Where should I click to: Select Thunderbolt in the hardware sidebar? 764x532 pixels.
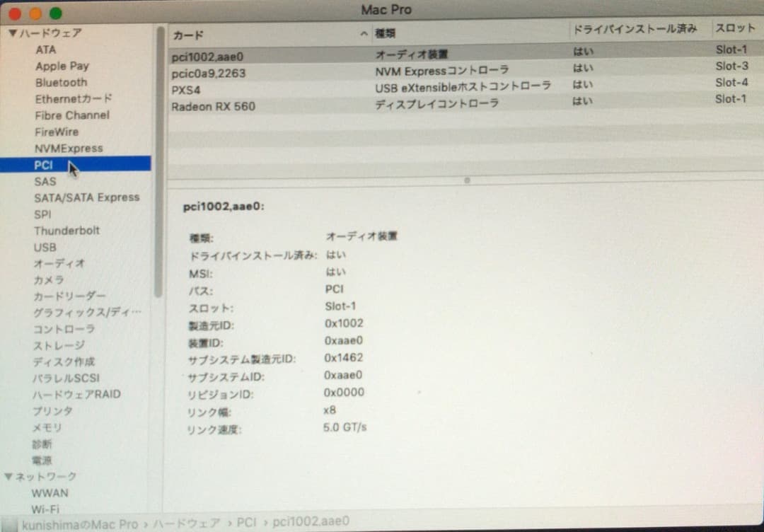tap(67, 231)
